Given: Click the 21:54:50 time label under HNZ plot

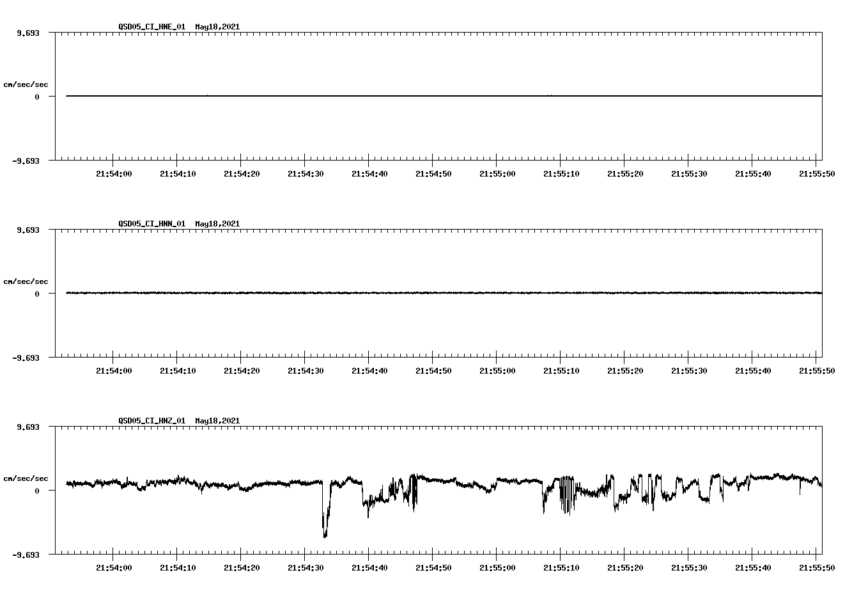Looking at the screenshot, I should click(433, 567).
